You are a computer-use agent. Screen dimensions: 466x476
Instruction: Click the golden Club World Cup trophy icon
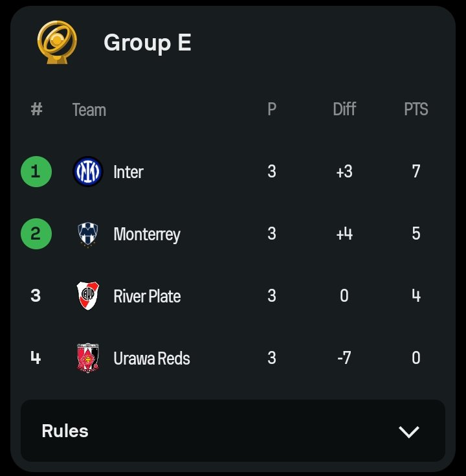(57, 42)
